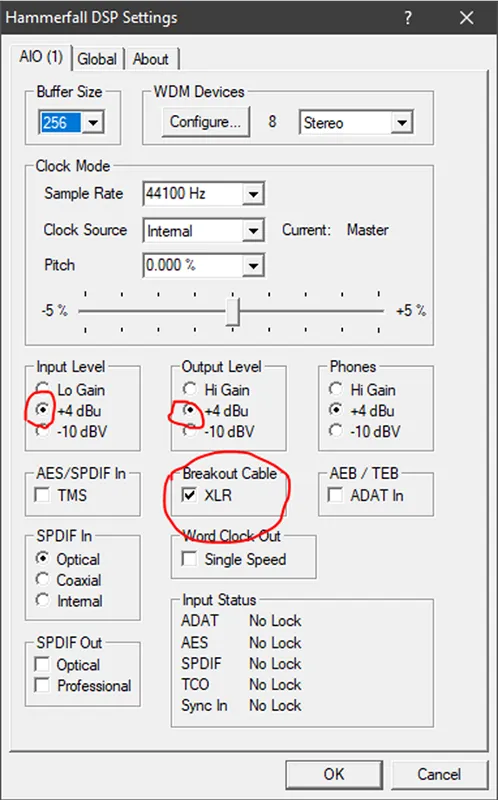The width and height of the screenshot is (498, 800).
Task: Click the title bar help question mark
Action: click(408, 18)
